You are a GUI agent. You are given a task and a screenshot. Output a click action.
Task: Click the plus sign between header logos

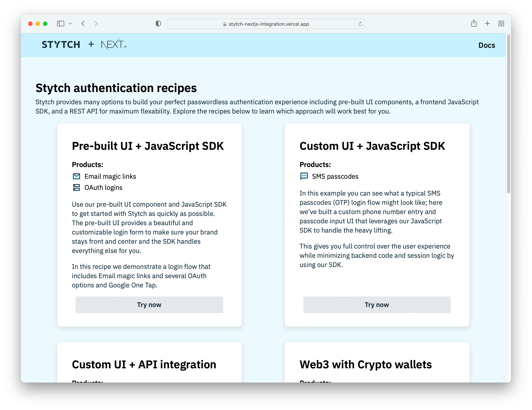91,44
